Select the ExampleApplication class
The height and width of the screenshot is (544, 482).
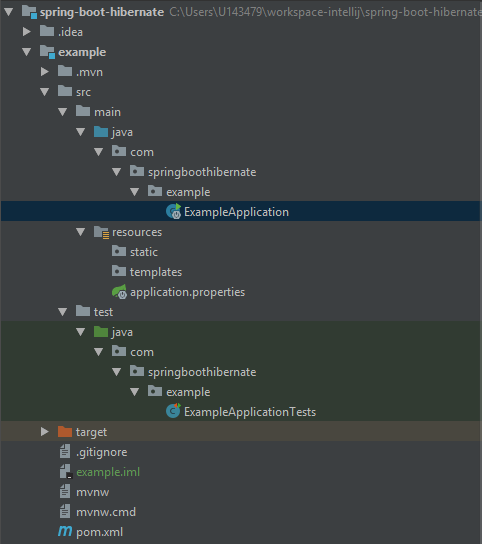(236, 212)
